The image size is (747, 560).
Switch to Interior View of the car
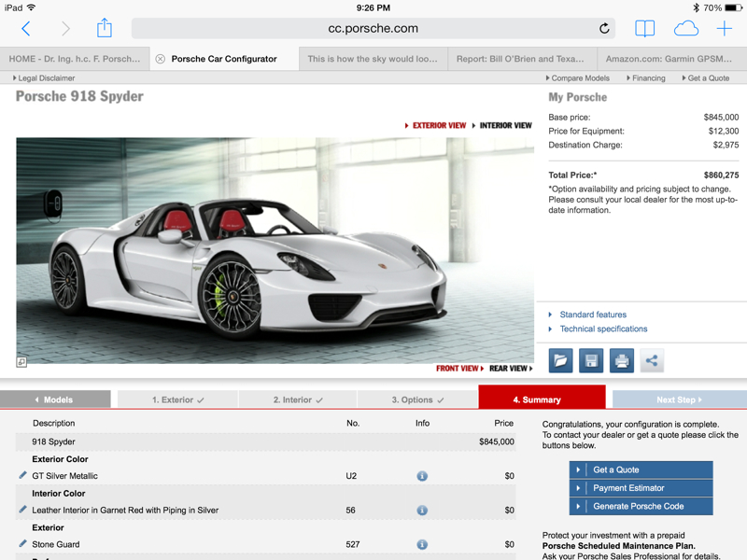[x=504, y=125]
